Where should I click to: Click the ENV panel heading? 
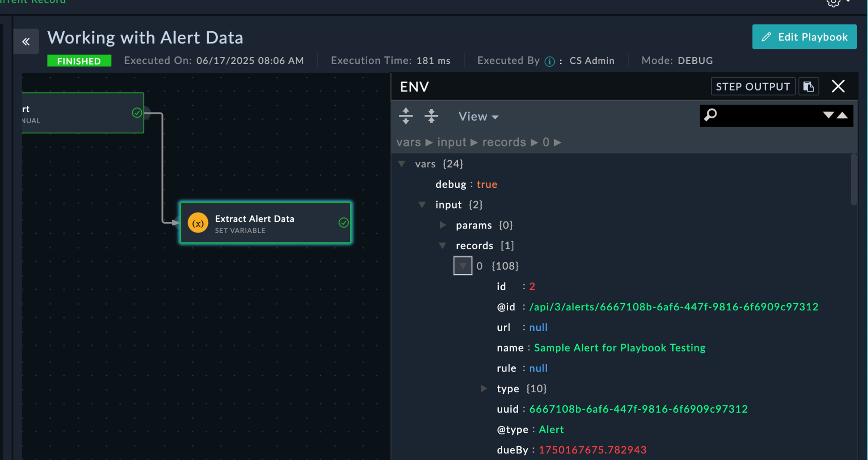click(414, 87)
